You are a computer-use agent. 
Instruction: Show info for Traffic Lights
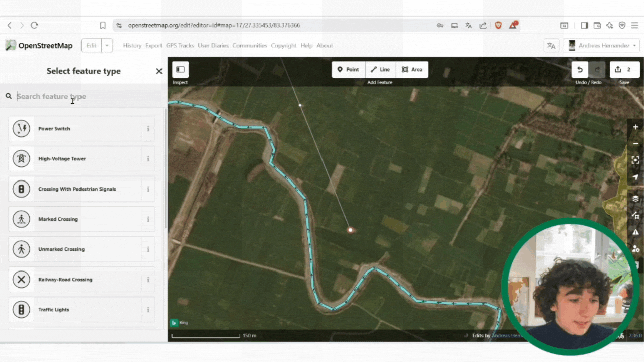(148, 310)
